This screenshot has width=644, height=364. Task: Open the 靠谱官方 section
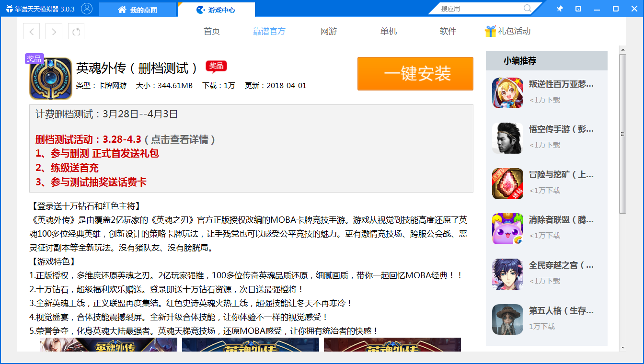coord(269,31)
